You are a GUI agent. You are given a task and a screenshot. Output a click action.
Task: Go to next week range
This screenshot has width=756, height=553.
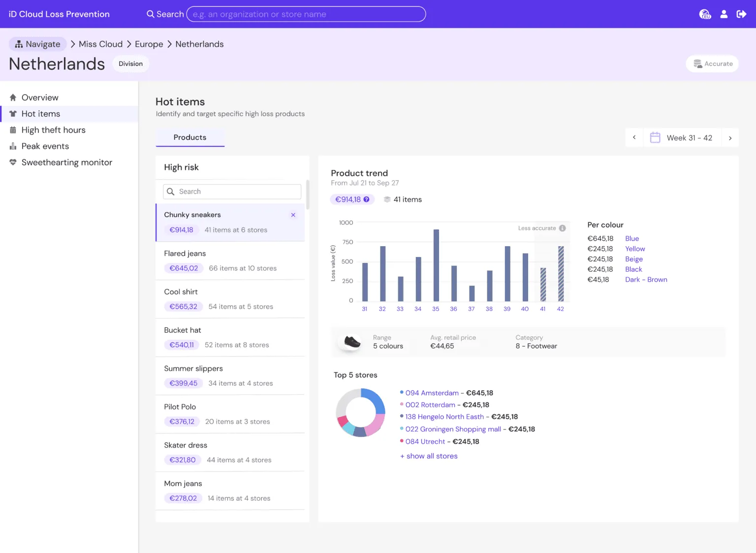point(730,138)
